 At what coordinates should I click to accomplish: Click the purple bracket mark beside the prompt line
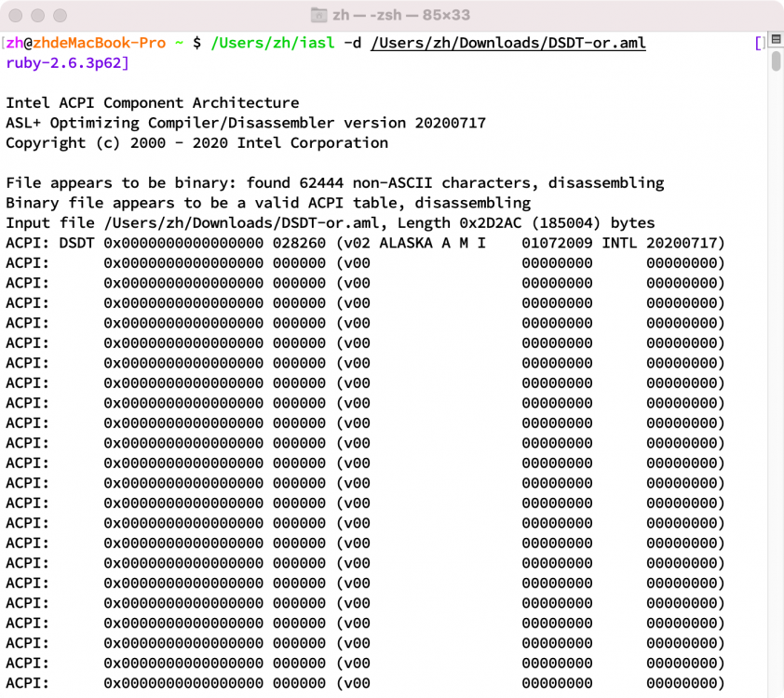click(759, 44)
